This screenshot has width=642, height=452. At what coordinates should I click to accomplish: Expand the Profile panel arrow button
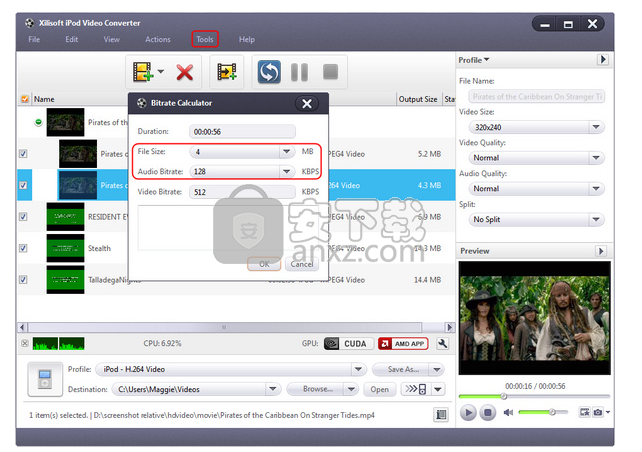(603, 60)
